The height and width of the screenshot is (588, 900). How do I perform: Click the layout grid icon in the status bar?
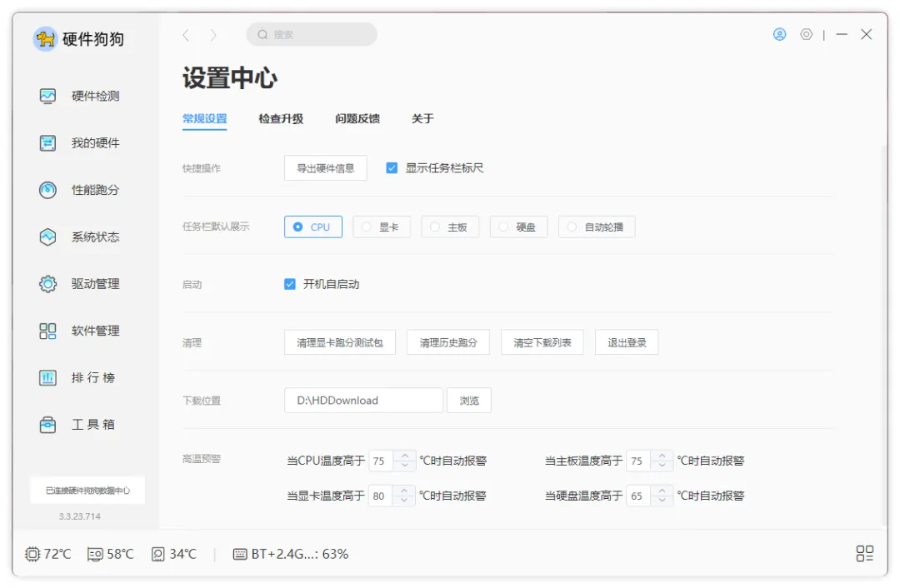point(864,553)
